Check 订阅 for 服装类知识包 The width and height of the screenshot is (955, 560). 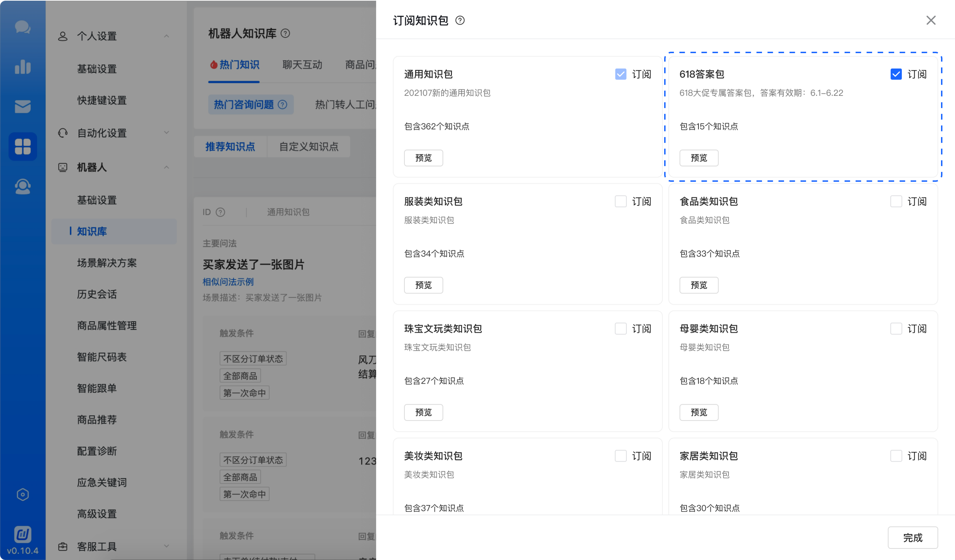tap(620, 202)
